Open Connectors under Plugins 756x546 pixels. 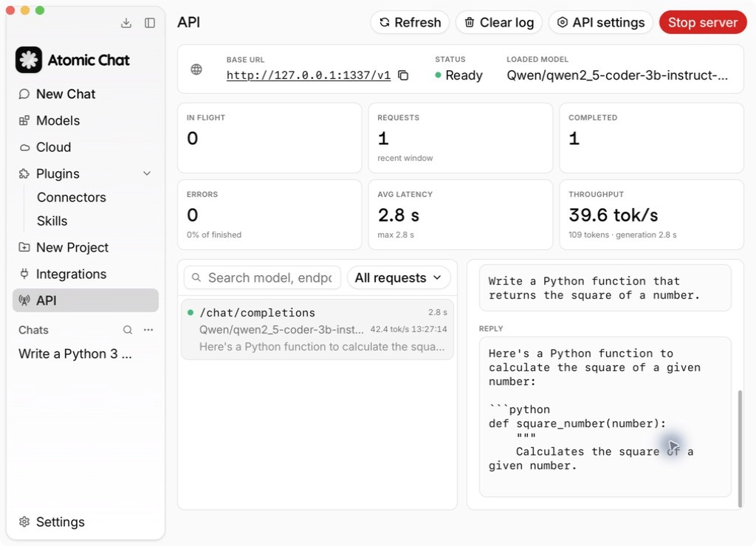tap(72, 197)
